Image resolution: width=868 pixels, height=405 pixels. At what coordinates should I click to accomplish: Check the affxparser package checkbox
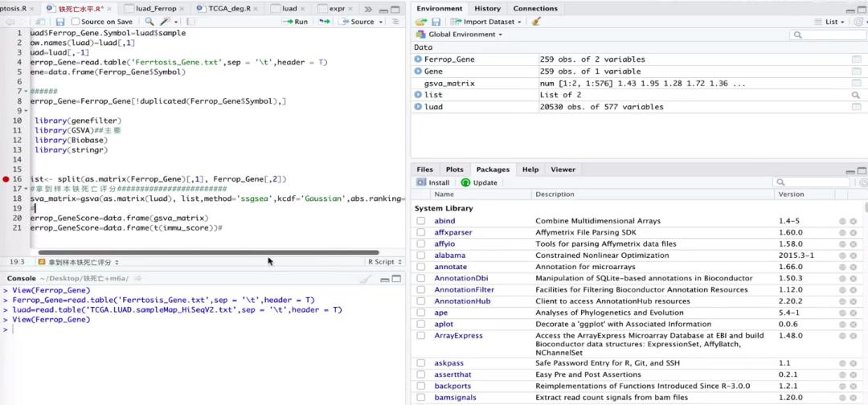pos(421,232)
